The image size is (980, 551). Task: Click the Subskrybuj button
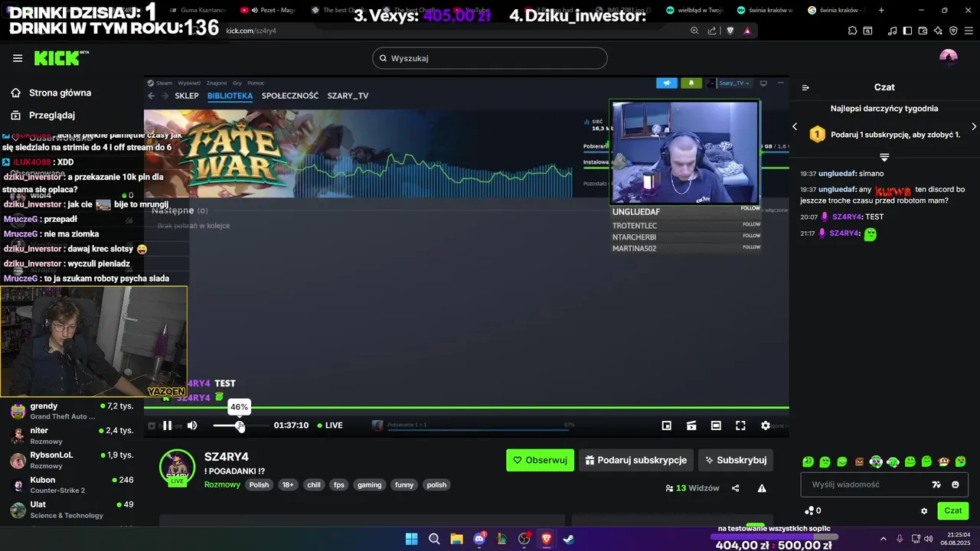click(735, 460)
